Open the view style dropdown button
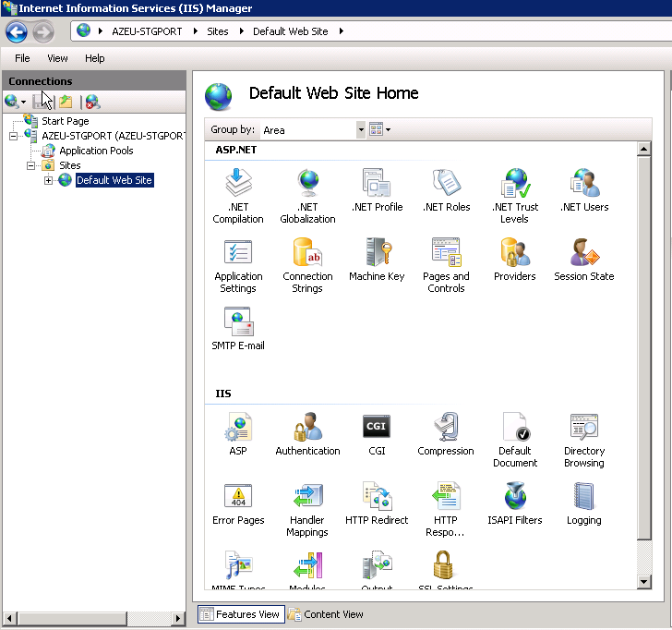Screen dimensions: 672x630 coord(379,129)
